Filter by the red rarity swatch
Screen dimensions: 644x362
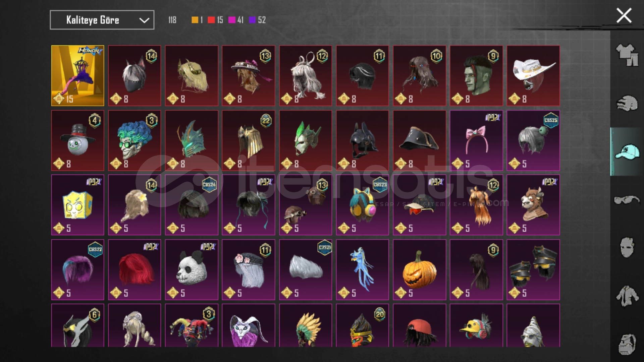tap(211, 20)
